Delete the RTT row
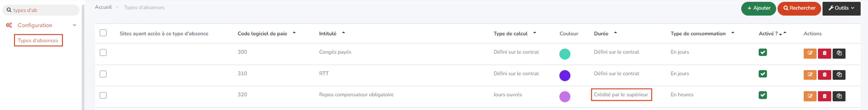Screen dimensions: 868x110 824,75
